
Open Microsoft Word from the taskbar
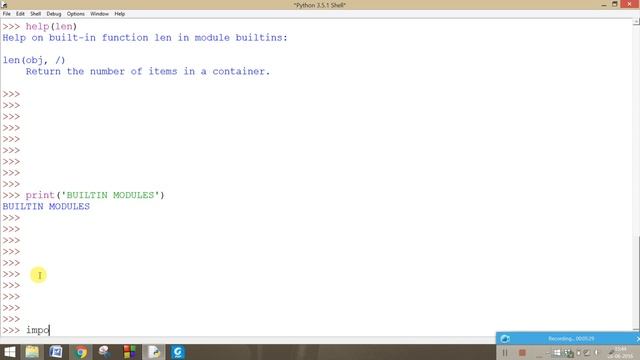tap(56, 352)
